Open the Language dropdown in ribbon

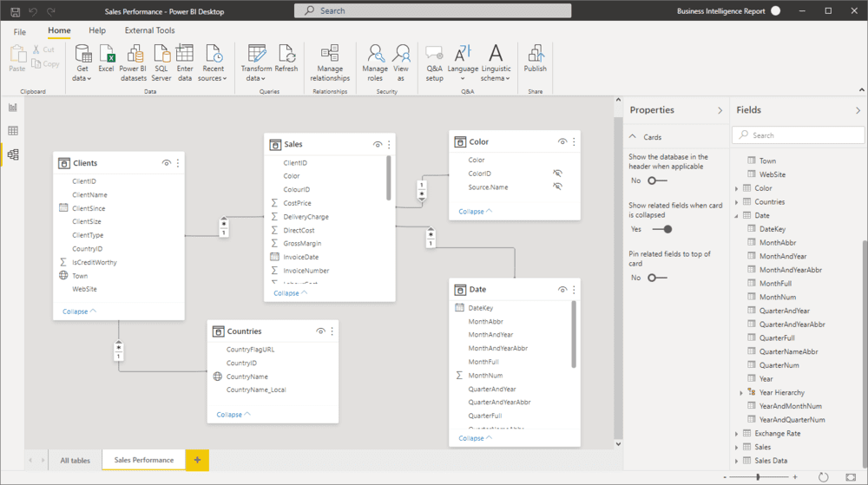click(x=463, y=63)
